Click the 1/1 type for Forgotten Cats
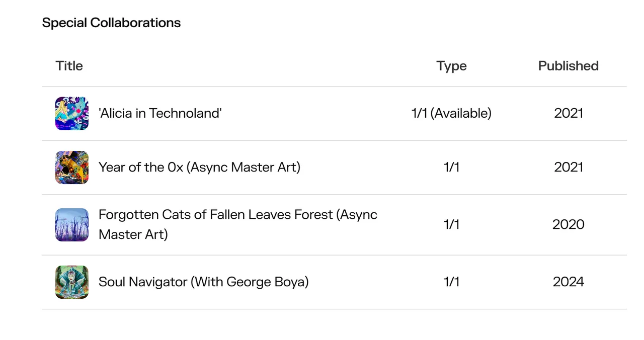This screenshot has width=644, height=340. (452, 224)
